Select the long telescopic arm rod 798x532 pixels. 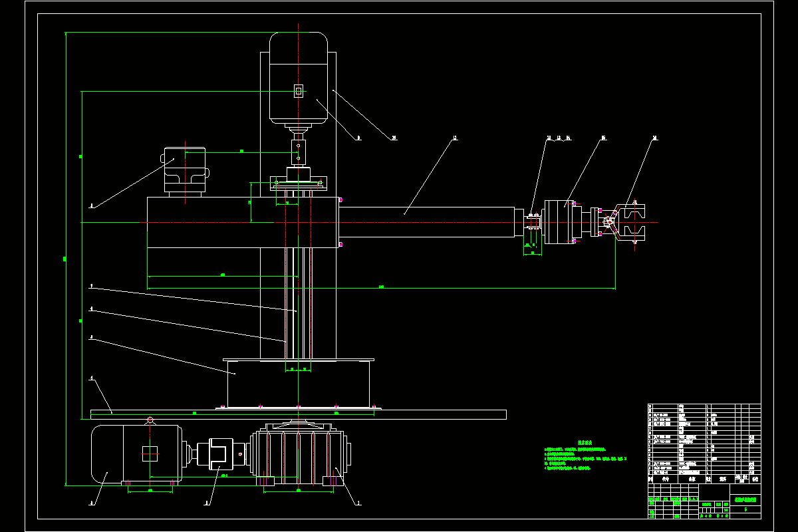[x=427, y=221]
